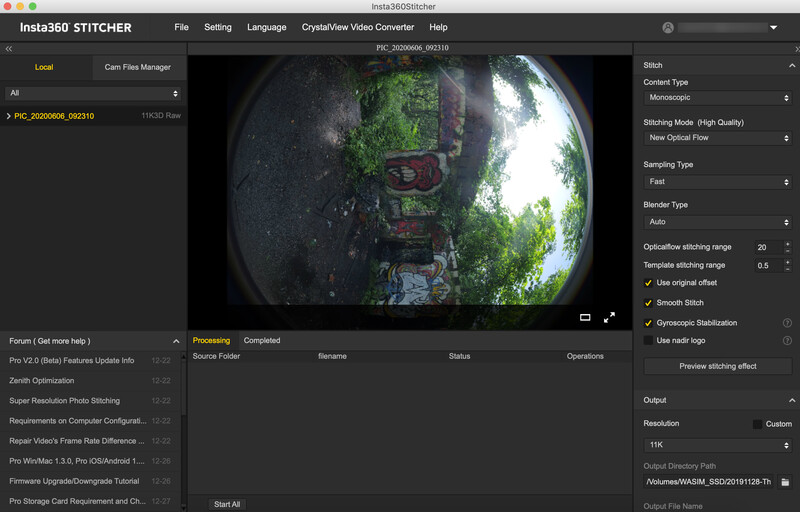800x512 pixels.
Task: Open CrystalView Video Converter menu
Action: pos(358,28)
